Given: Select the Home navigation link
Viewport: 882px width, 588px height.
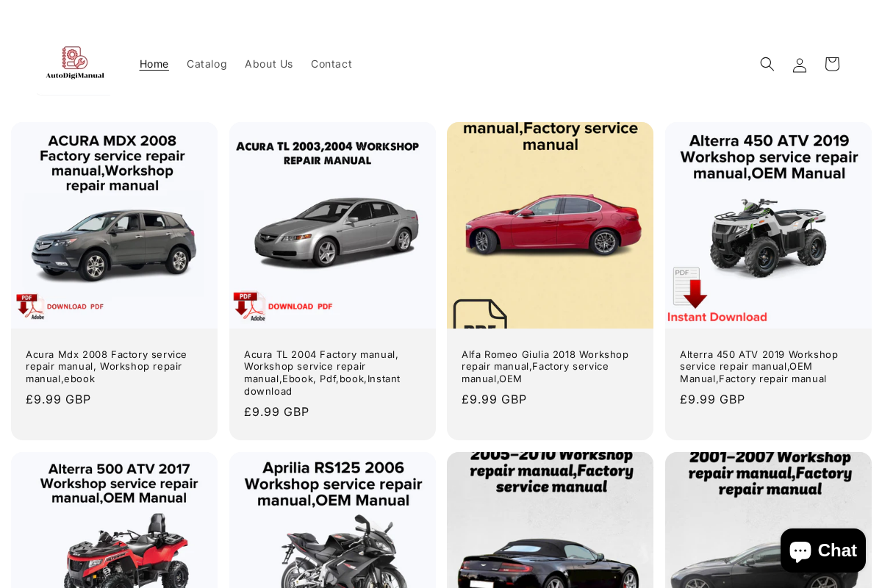Looking at the screenshot, I should [x=154, y=63].
